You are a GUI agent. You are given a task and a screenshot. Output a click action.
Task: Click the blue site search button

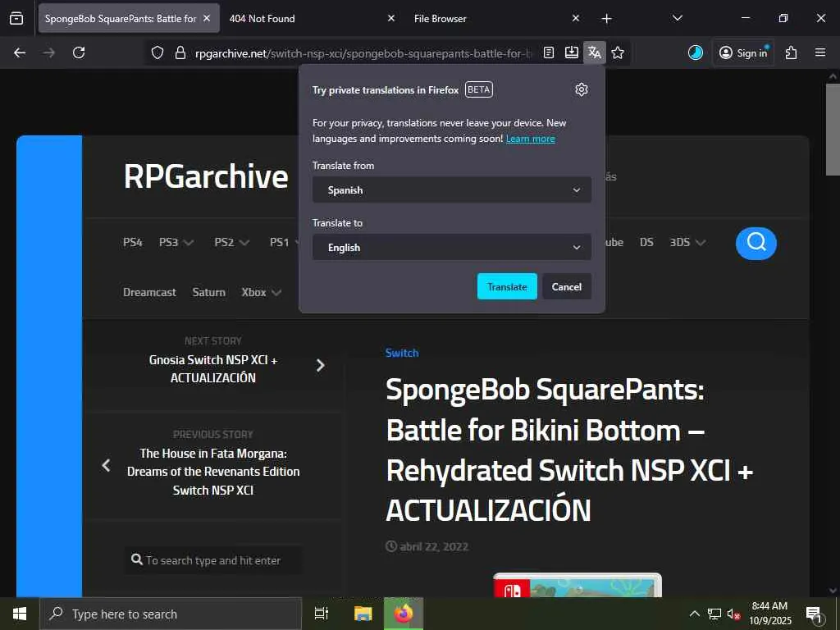(756, 243)
